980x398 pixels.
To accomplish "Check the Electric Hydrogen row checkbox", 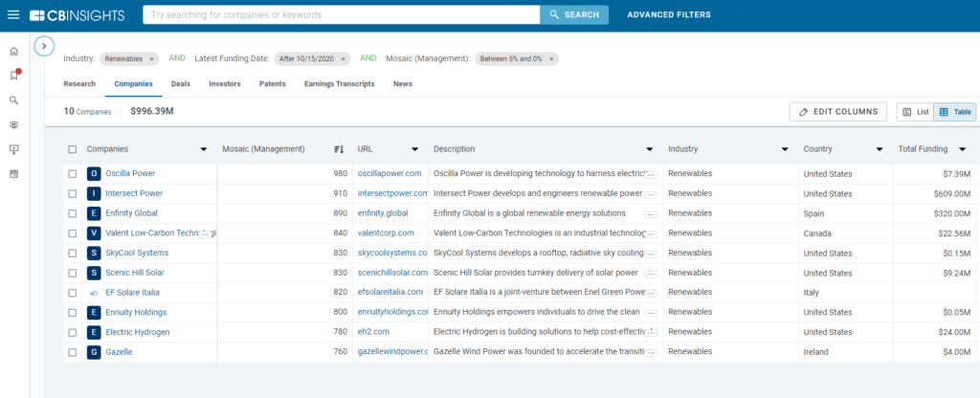I will [73, 332].
